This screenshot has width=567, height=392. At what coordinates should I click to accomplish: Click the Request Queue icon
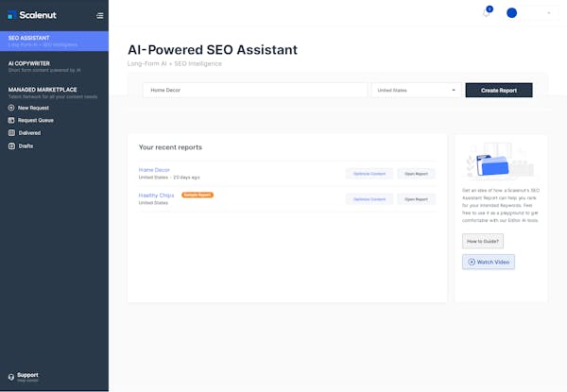click(11, 120)
